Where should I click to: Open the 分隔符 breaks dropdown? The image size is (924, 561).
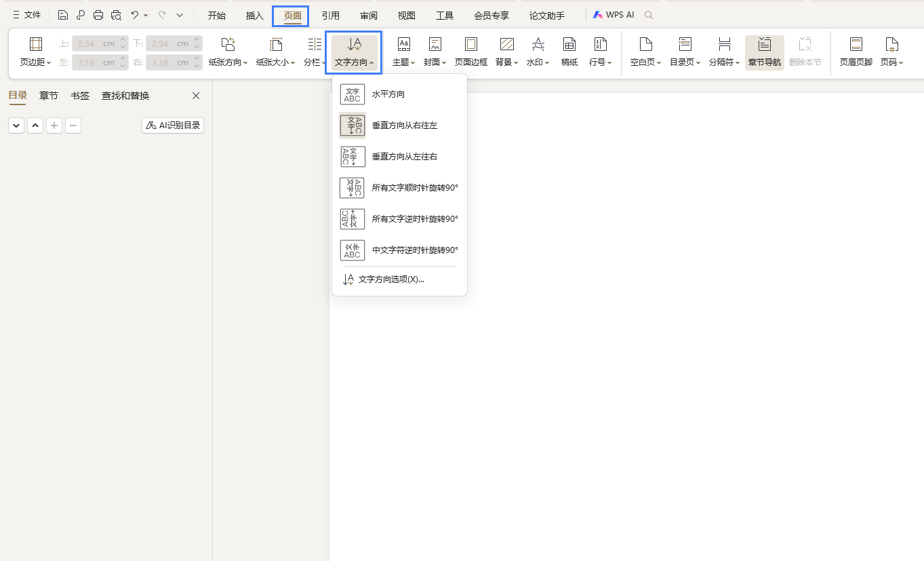[x=725, y=53]
